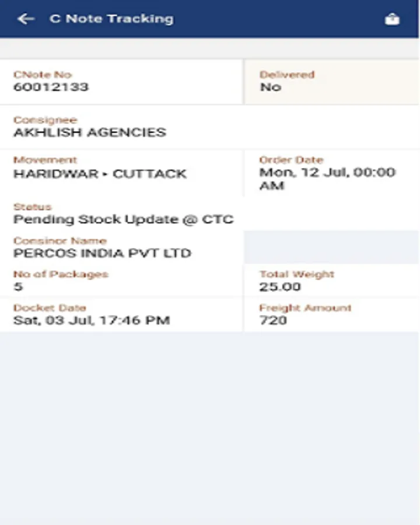The image size is (420, 525).
Task: Click the CNote No label
Action: [43, 74]
